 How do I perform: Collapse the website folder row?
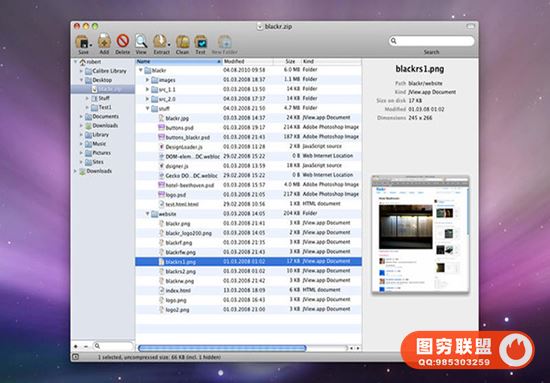coord(148,214)
